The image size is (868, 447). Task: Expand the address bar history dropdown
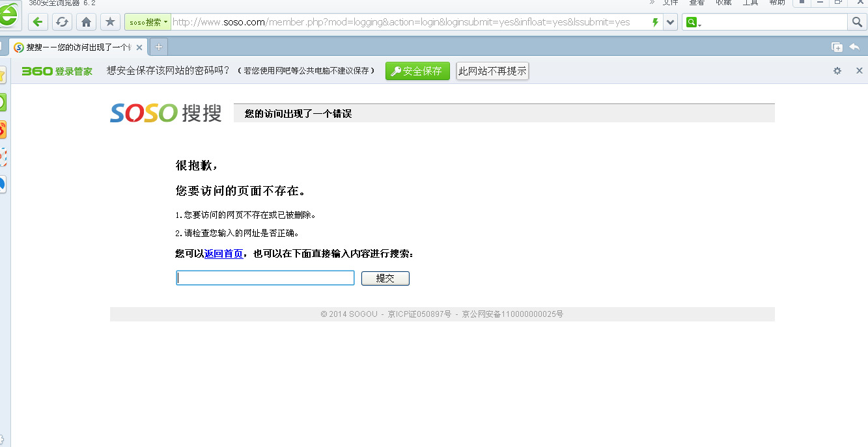click(x=671, y=22)
